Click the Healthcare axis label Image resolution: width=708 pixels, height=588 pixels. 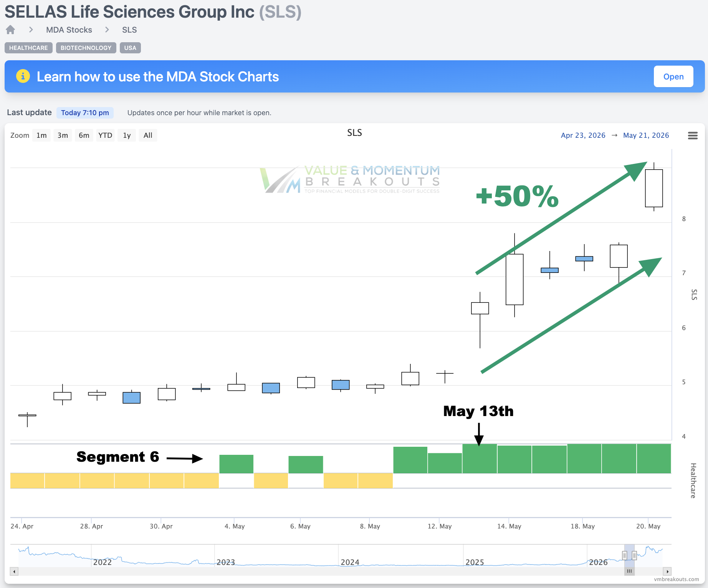tap(693, 481)
